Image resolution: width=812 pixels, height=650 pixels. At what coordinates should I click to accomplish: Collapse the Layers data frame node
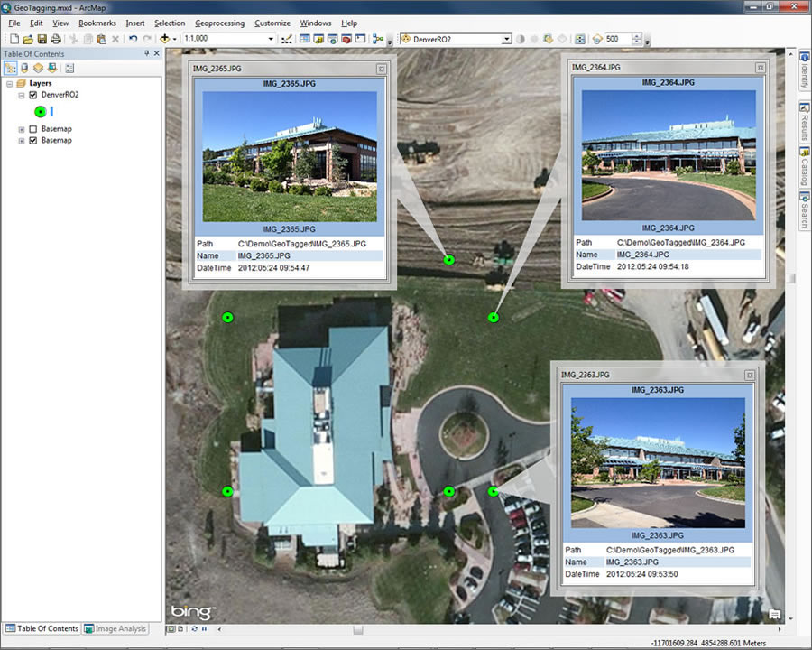coord(9,83)
